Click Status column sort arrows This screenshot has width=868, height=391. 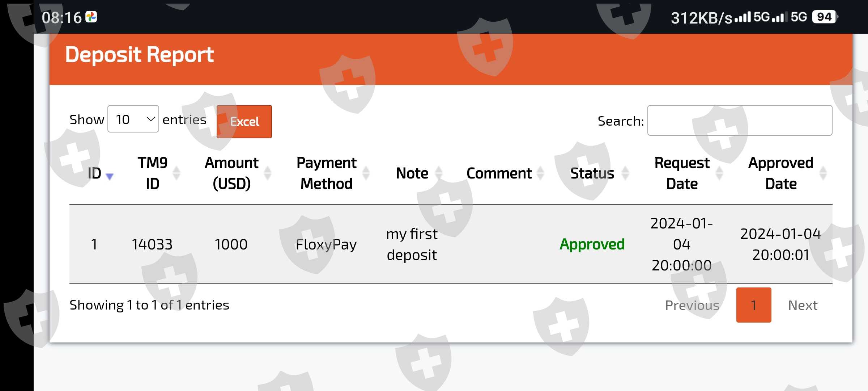click(625, 173)
